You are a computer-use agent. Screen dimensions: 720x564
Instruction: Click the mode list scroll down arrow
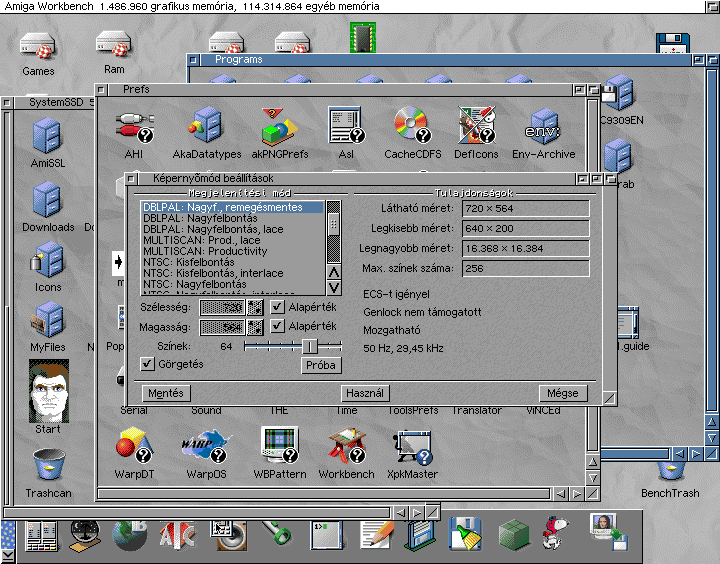[334, 287]
